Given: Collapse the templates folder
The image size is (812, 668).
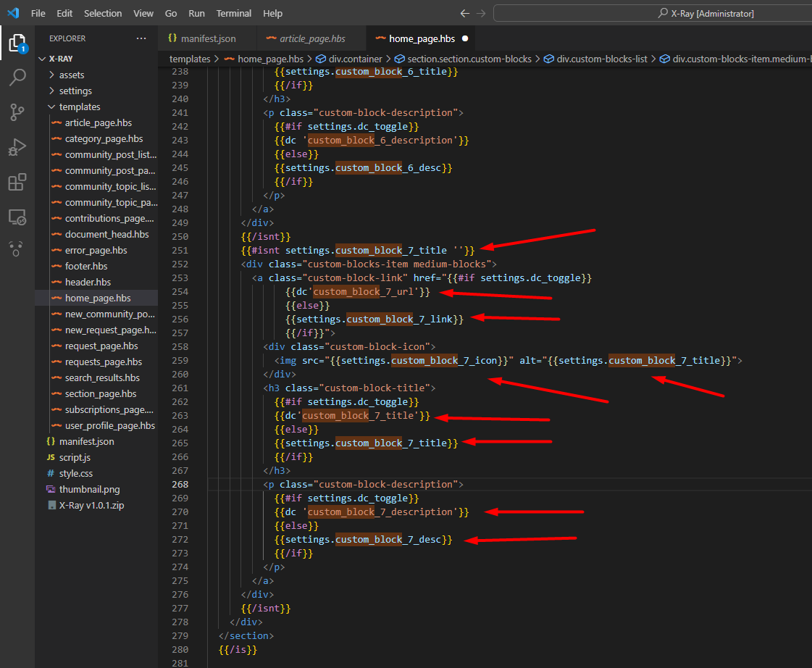Looking at the screenshot, I should [x=80, y=107].
